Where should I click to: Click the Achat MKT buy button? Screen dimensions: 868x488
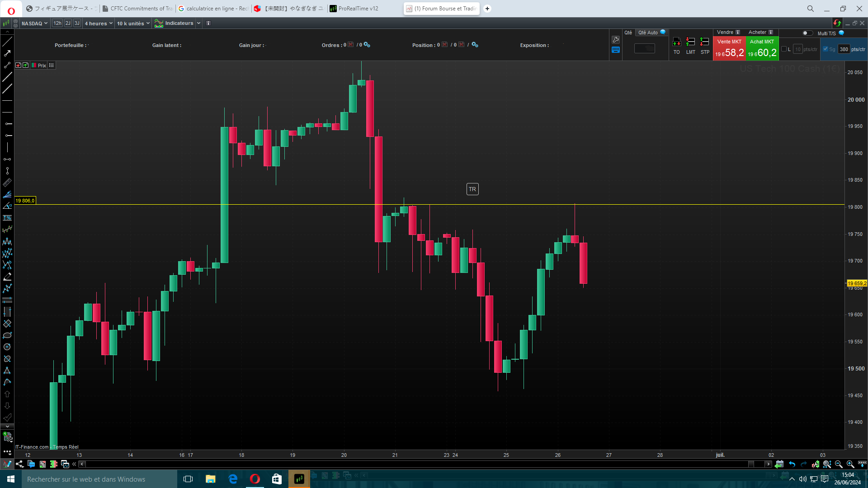click(x=762, y=49)
